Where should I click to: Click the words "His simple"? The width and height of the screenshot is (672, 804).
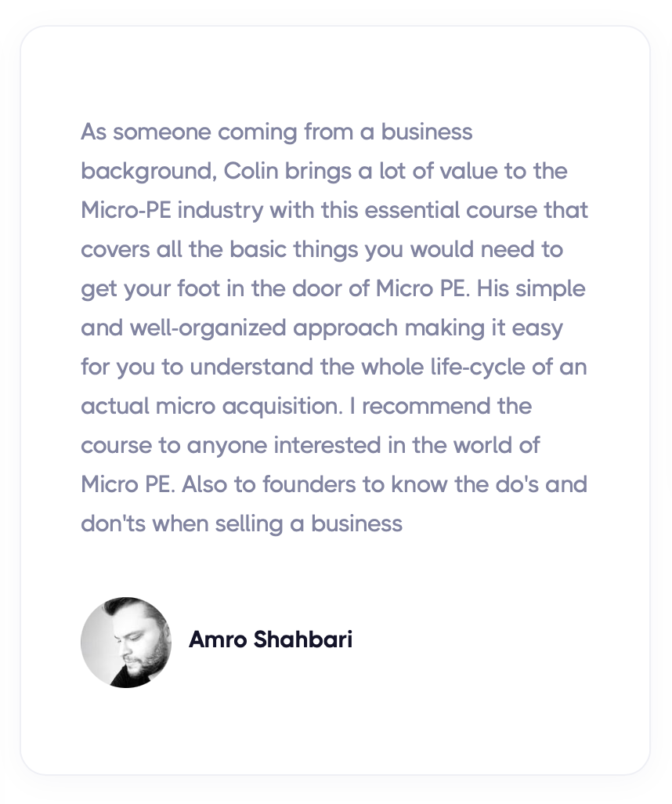pyautogui.click(x=531, y=288)
